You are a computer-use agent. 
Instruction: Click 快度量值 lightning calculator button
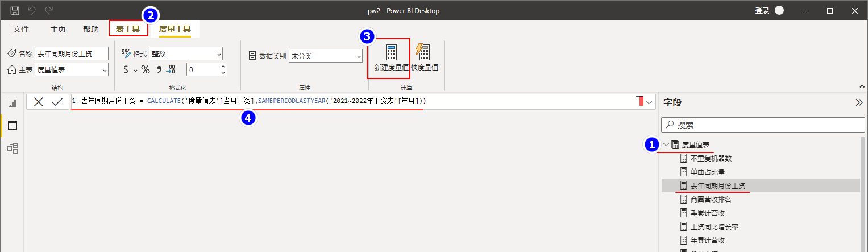pyautogui.click(x=425, y=59)
